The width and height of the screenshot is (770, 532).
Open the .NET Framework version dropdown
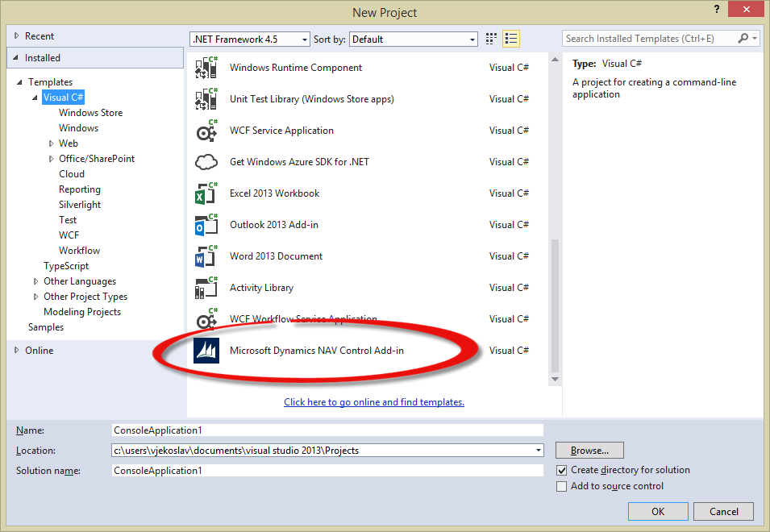pos(250,39)
